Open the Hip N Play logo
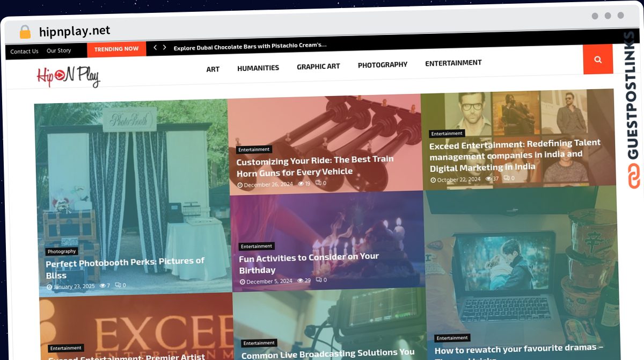The image size is (644, 360). tap(69, 76)
